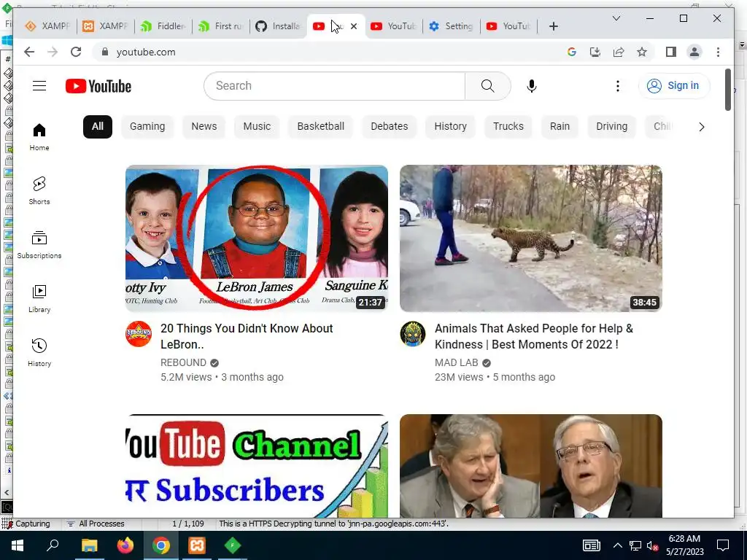
Task: Open Shorts in sidebar
Action: coord(39,191)
